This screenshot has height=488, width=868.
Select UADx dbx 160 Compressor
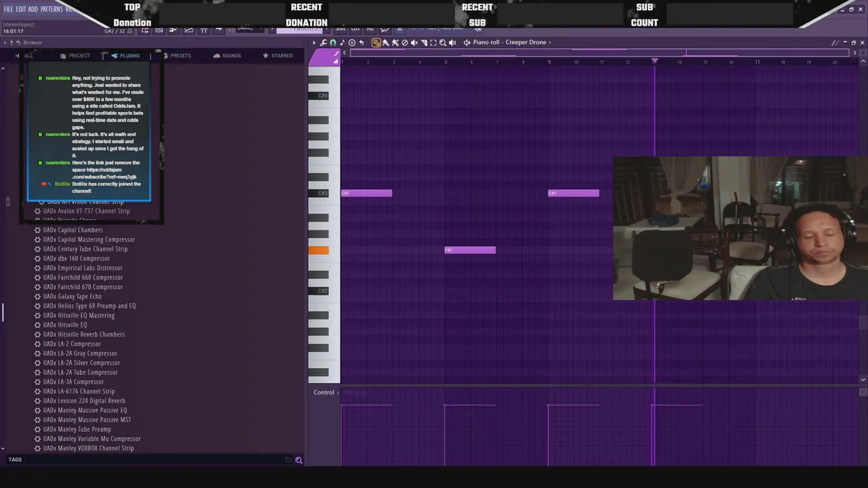77,258
